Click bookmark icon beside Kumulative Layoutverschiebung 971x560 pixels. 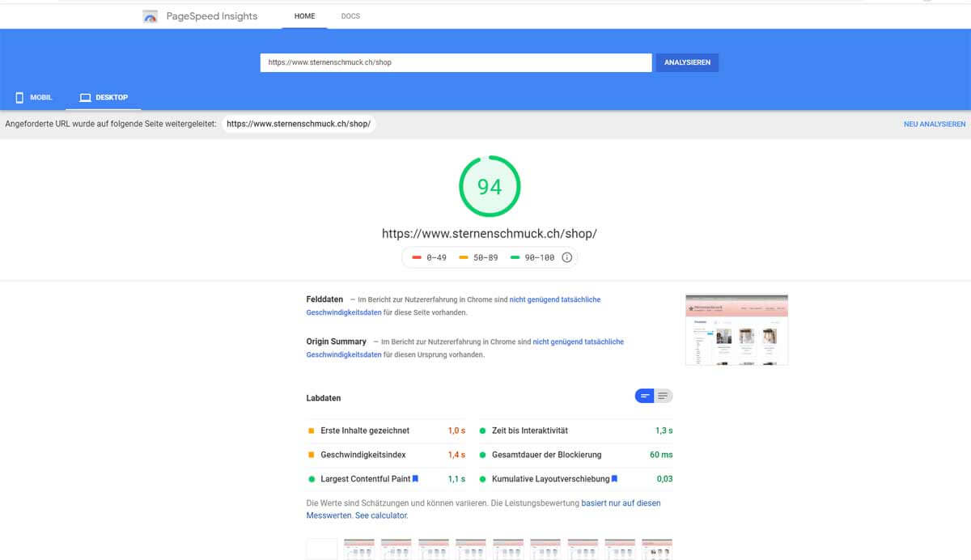[614, 479]
